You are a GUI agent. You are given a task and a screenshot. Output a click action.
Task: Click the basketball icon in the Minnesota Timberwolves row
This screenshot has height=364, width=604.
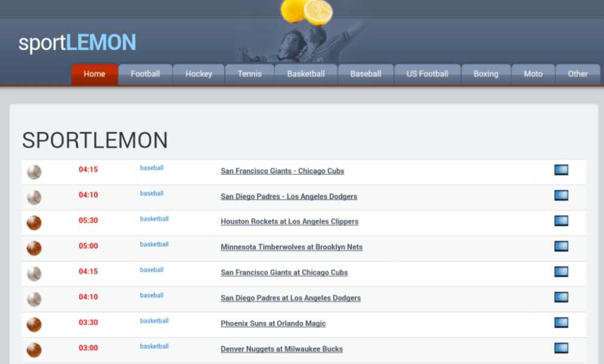[x=34, y=248]
